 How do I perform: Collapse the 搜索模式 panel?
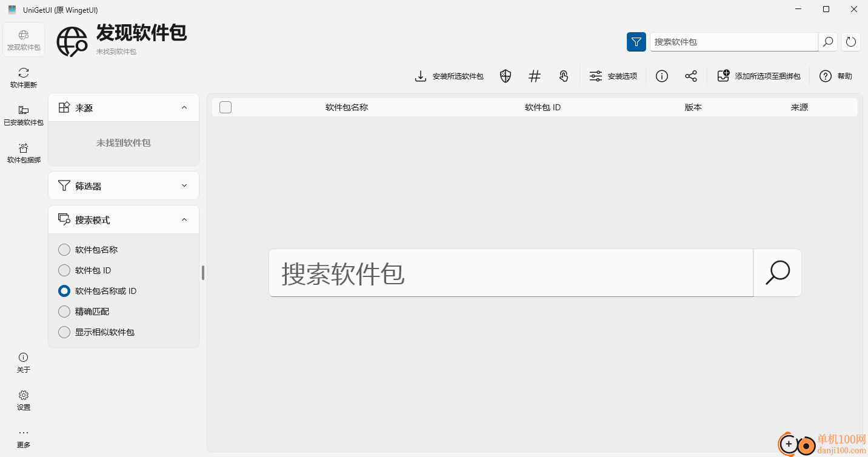pos(124,219)
